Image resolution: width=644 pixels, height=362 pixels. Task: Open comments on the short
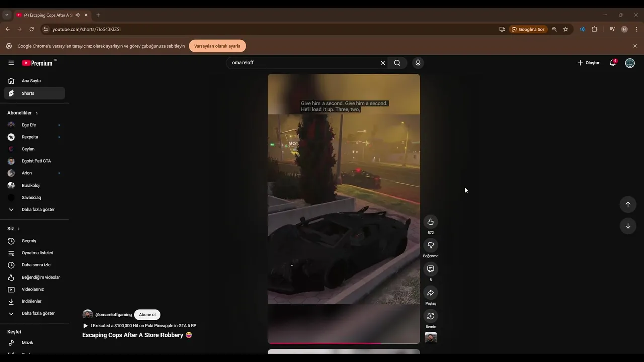point(431,269)
